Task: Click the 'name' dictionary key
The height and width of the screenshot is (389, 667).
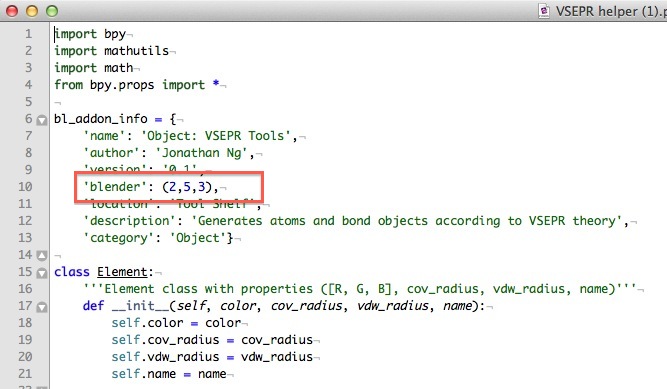Action: point(104,136)
